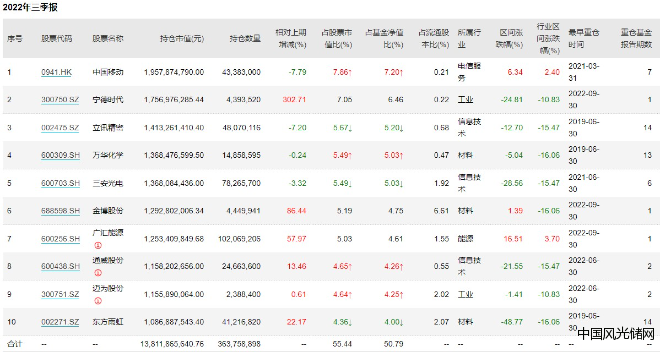This screenshot has height=364, width=663.
Task: Click the red info icon under 通威股份
Action: (98, 273)
